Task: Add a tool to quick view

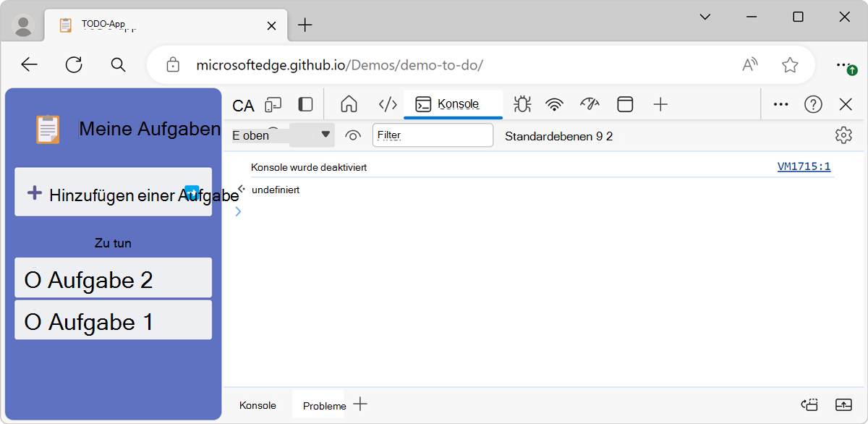Action: pos(359,404)
